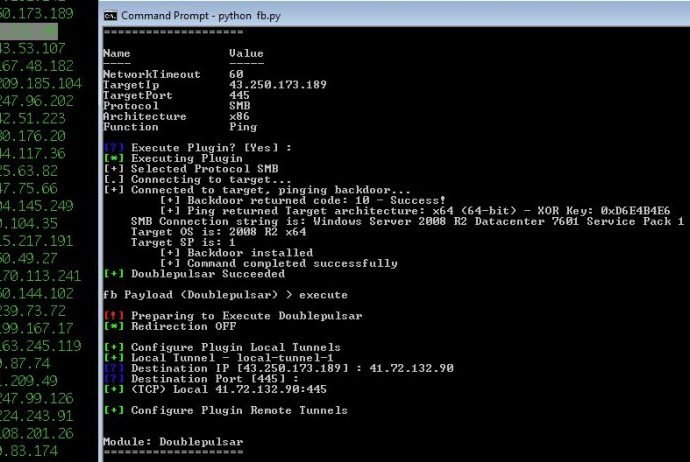690x462 pixels.
Task: Click the 'Destination IP [43.250.173.189]' prompt text
Action: point(239,368)
